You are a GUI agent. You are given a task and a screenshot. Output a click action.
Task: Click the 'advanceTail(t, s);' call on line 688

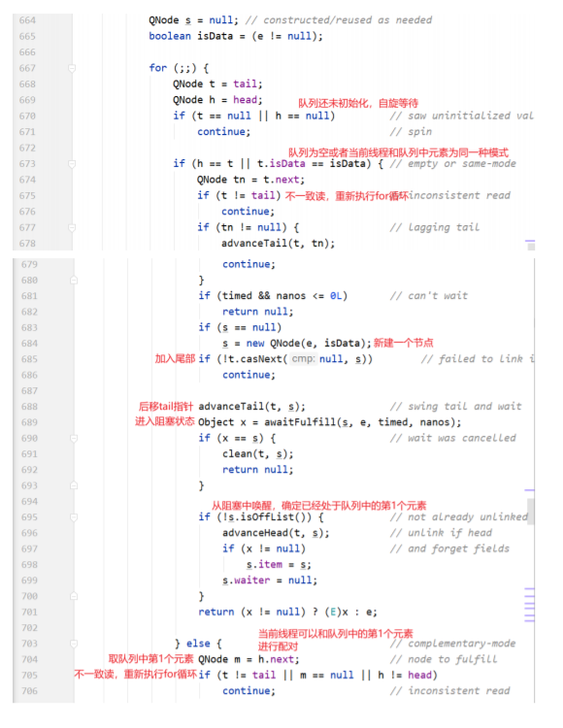(251, 407)
